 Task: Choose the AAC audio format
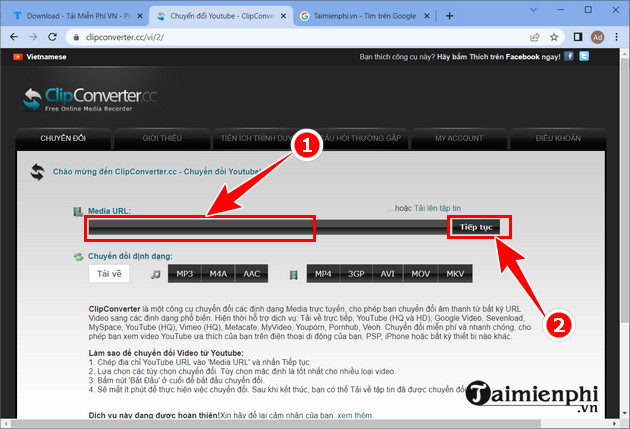click(252, 273)
